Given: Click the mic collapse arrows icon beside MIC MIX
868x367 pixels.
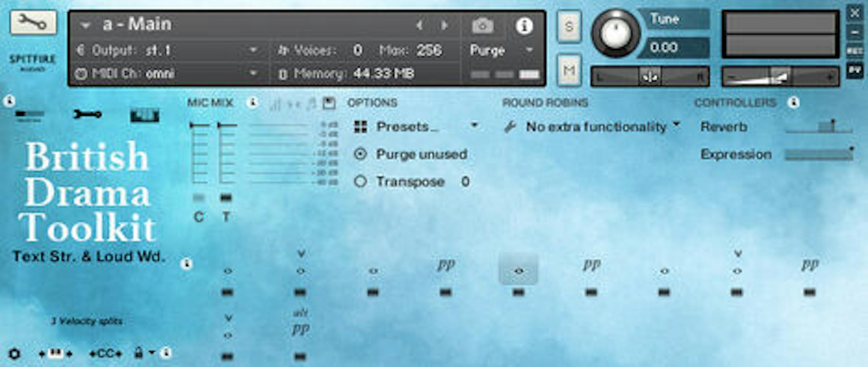Looking at the screenshot, I should 294,104.
